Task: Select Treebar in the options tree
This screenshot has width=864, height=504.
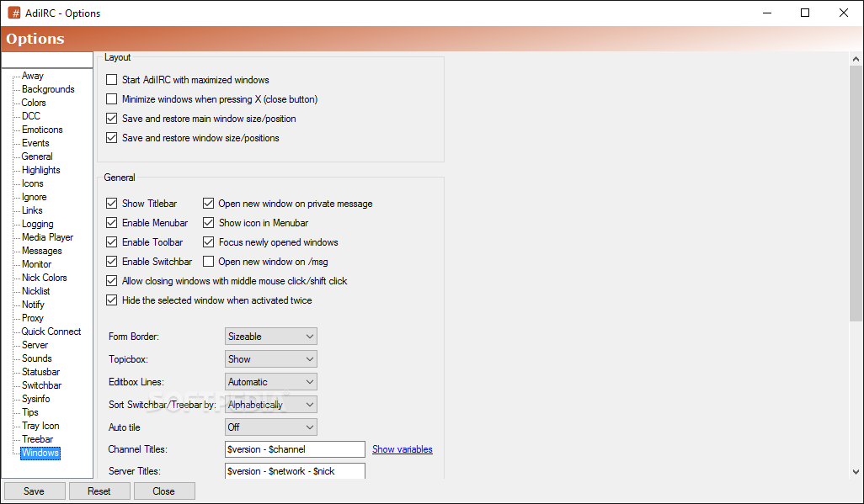Action: pyautogui.click(x=37, y=439)
